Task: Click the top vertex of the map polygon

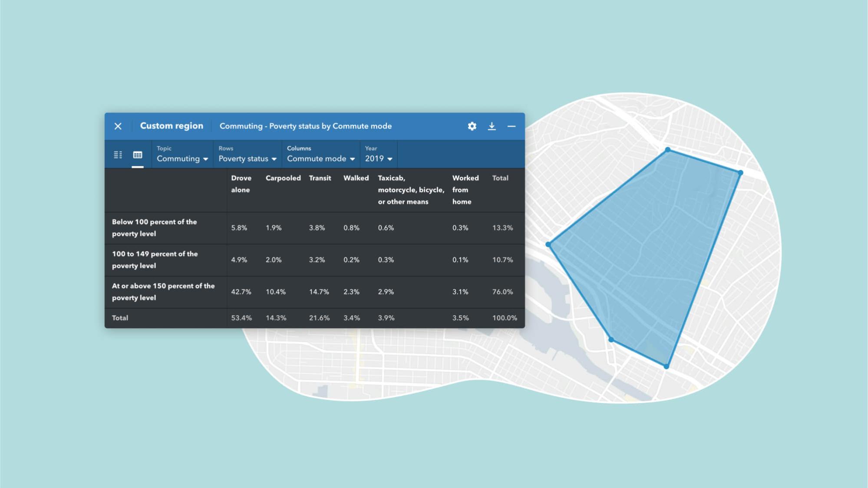Action: pos(668,150)
